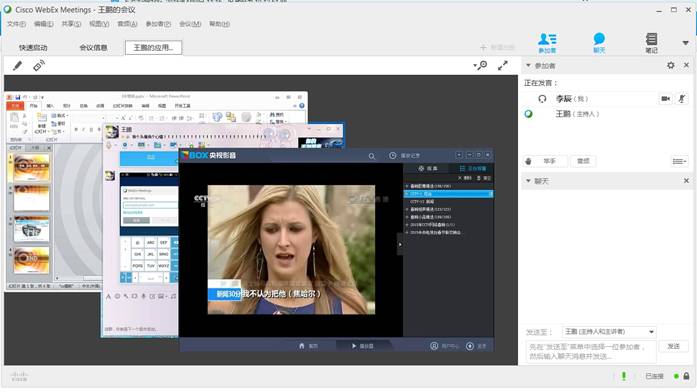Click the PowerPoint help icon in shared window
This screenshot has height=392, width=697.
pos(302,106)
